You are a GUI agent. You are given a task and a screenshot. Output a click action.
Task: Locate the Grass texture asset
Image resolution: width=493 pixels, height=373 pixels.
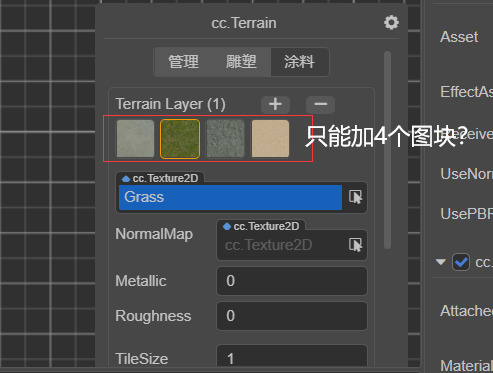point(355,197)
